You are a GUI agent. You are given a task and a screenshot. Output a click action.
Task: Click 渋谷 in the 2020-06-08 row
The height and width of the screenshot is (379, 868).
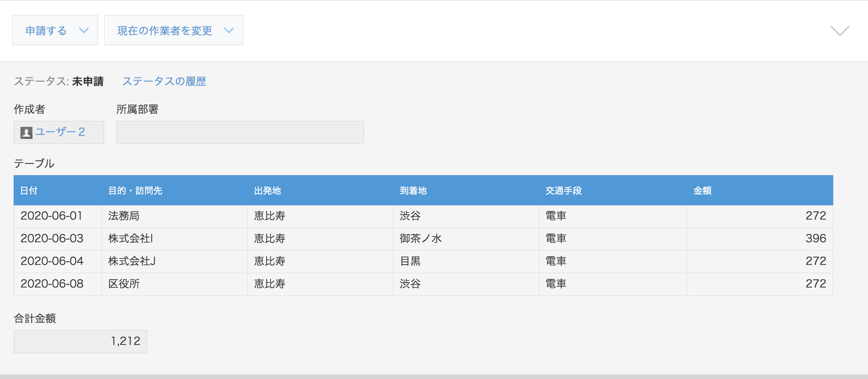point(466,284)
